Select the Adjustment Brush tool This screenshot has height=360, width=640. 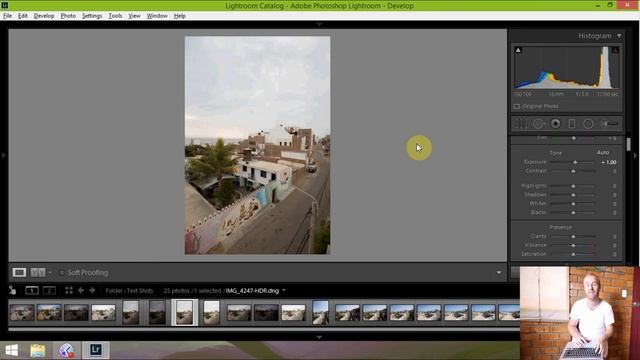[x=610, y=124]
